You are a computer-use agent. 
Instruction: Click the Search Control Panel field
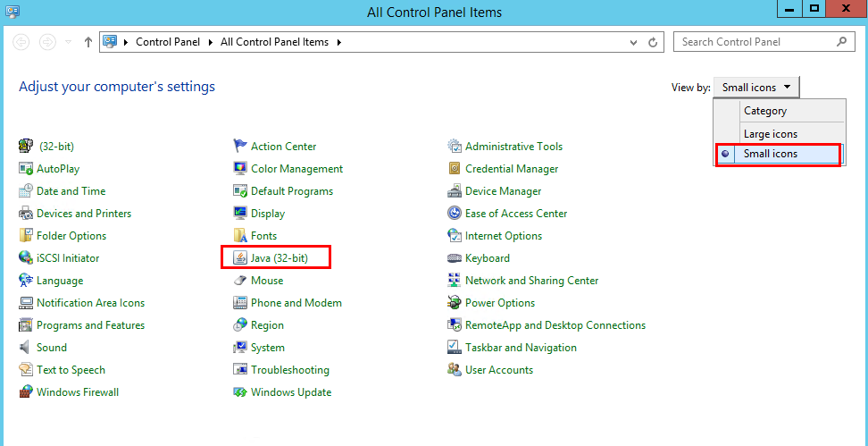click(x=764, y=42)
